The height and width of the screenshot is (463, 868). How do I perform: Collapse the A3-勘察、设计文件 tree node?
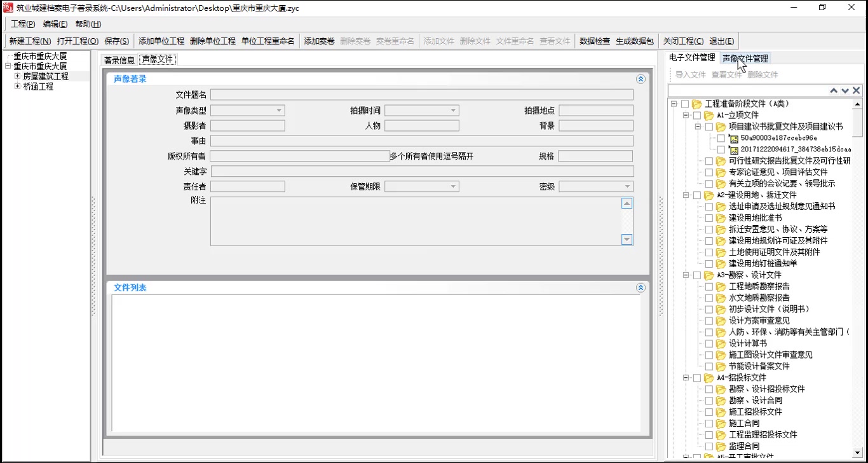[686, 275]
